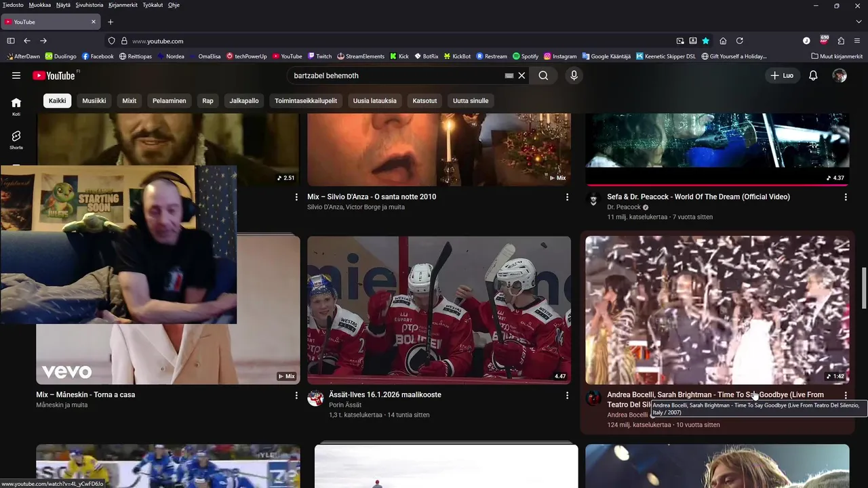The width and height of the screenshot is (868, 488).
Task: Open the Tiedosto menu
Action: tap(13, 5)
